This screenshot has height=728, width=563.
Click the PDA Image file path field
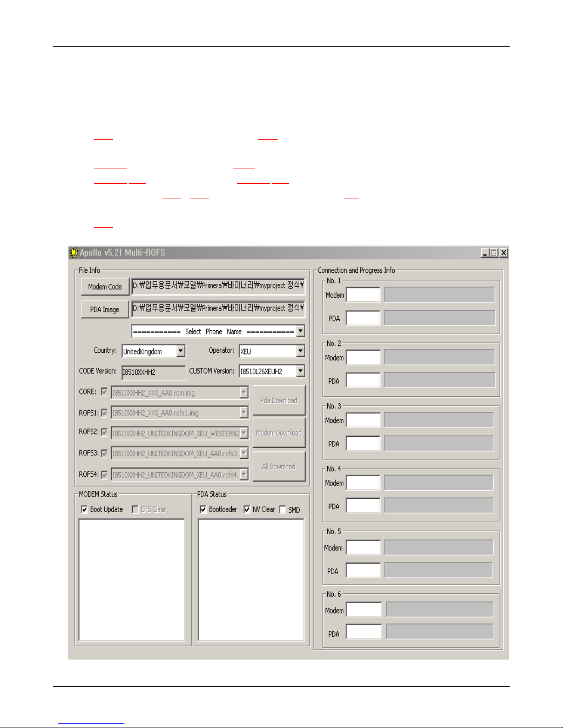218,309
